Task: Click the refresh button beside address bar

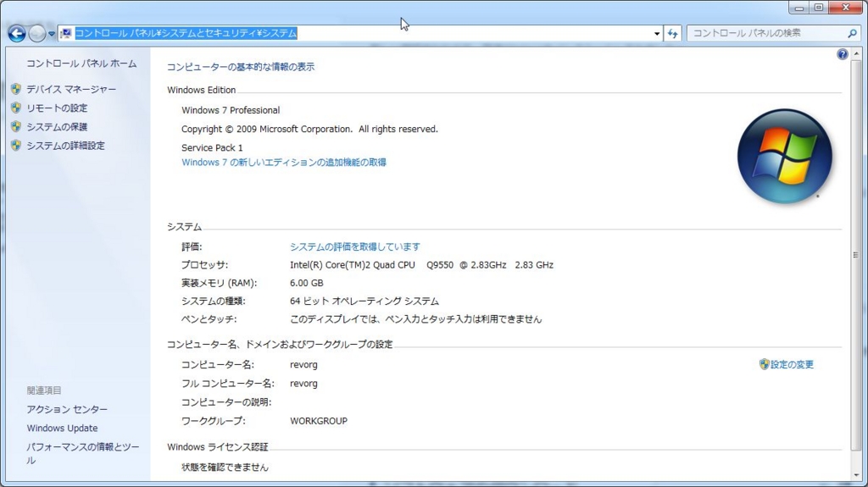Action: coord(672,34)
